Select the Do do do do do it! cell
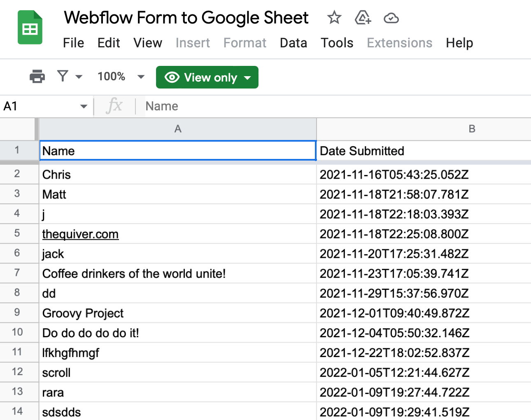 click(178, 332)
